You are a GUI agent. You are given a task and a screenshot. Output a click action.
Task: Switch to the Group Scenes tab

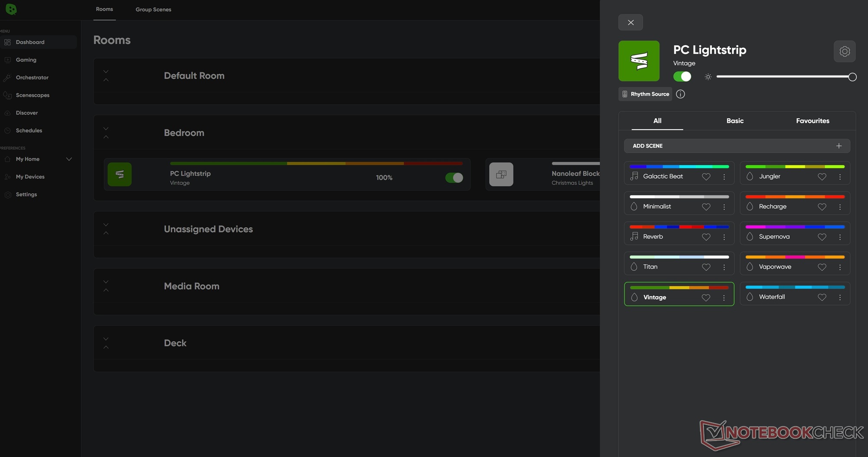(153, 10)
